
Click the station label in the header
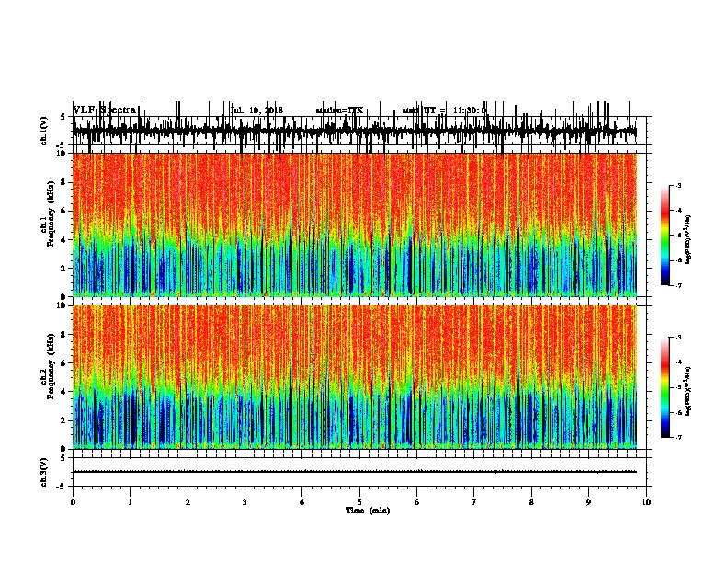pos(339,110)
